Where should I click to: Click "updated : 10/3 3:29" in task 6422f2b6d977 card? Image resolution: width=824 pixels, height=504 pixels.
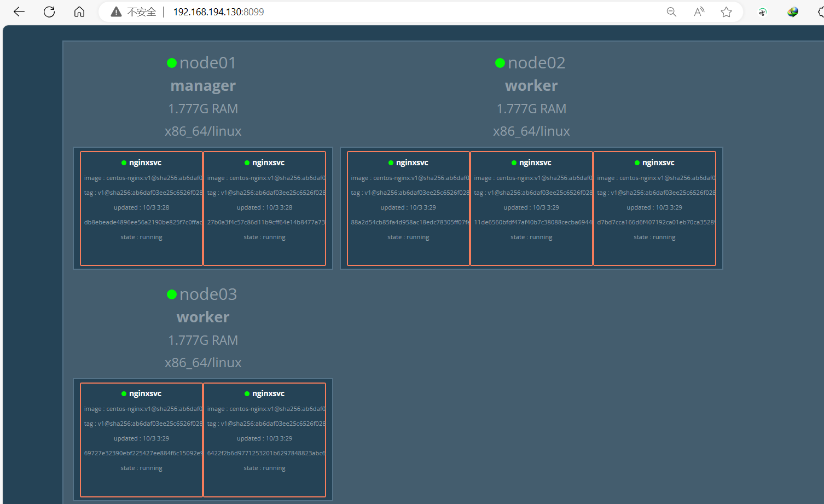[x=264, y=439]
